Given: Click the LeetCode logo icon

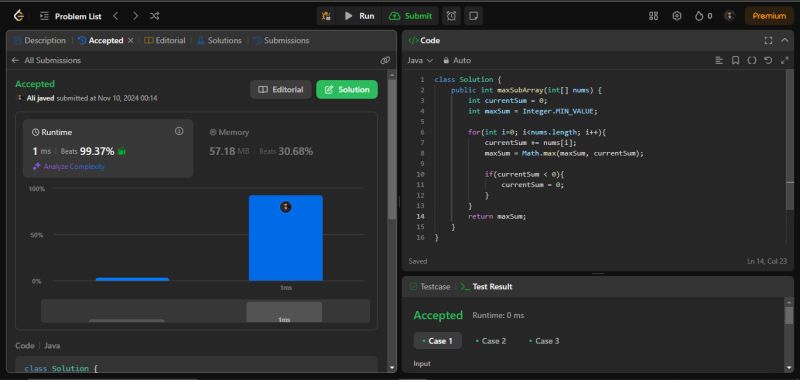Looking at the screenshot, I should 19,16.
